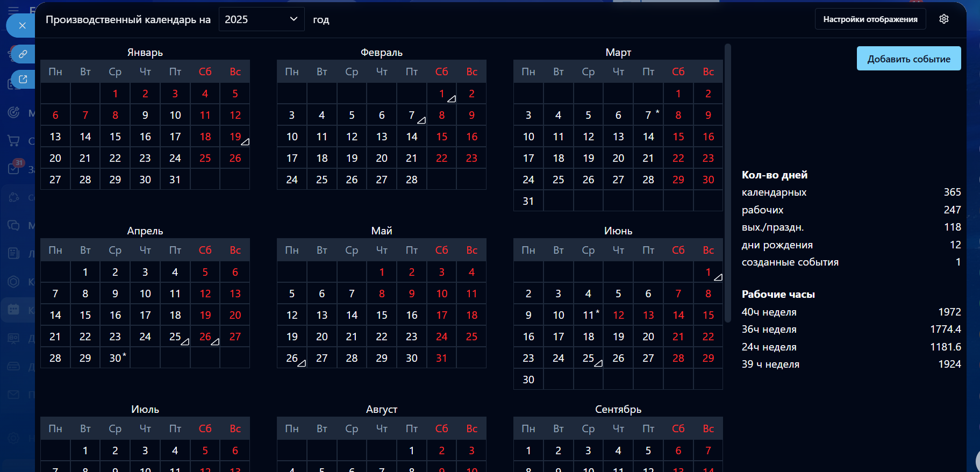Open the calendar icon in sidebar
This screenshot has height=472, width=980.
click(13, 310)
